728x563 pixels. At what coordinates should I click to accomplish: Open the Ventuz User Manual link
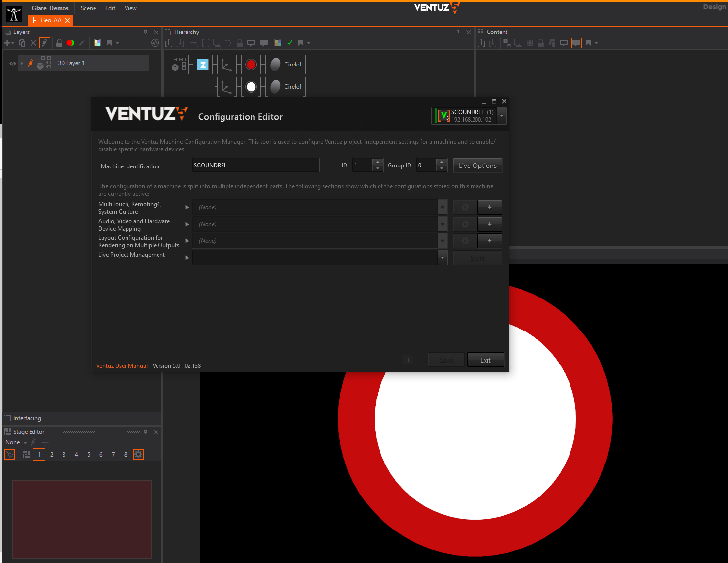[x=122, y=366]
